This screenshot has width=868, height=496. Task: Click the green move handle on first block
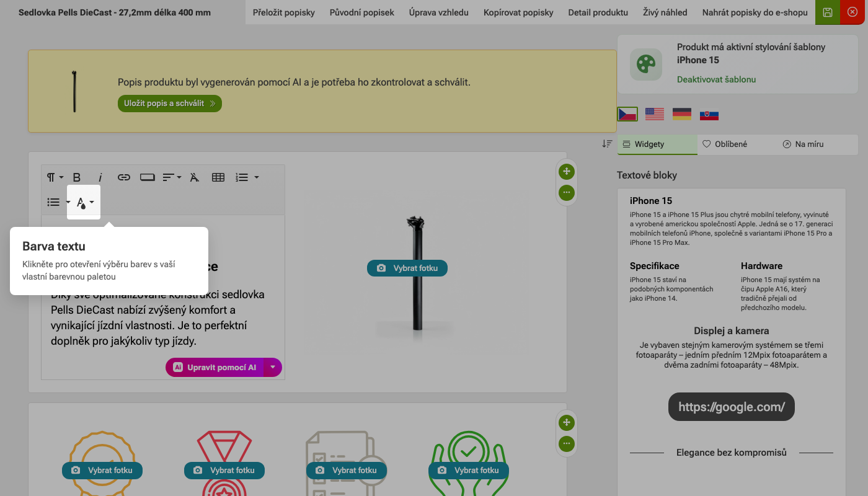[x=567, y=172]
